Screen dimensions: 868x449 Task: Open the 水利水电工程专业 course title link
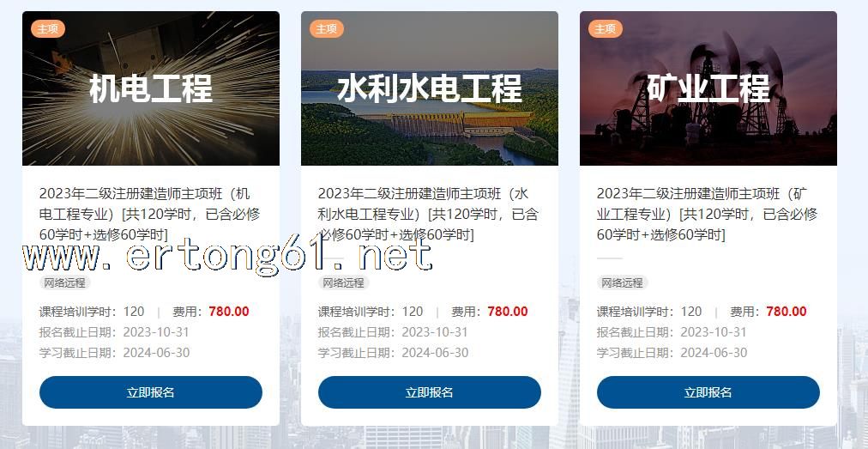[x=428, y=214]
